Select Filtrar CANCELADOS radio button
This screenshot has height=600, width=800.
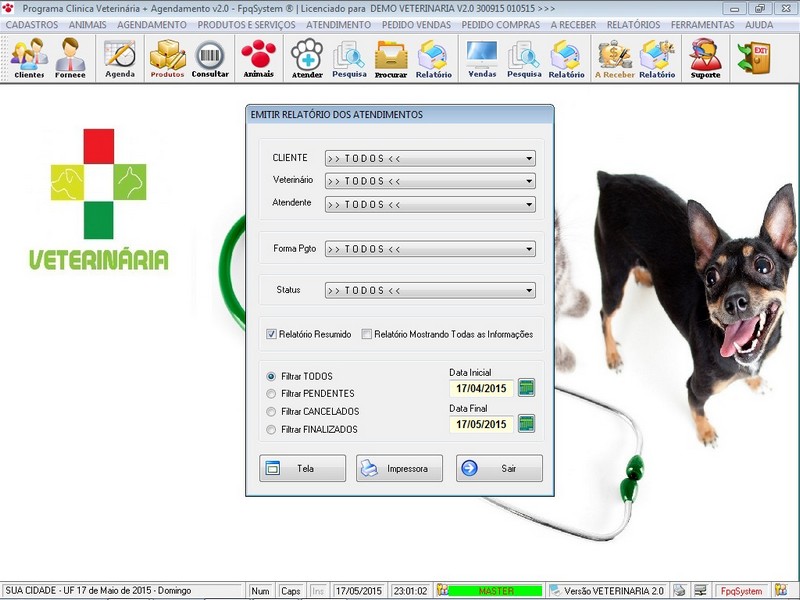tap(271, 412)
